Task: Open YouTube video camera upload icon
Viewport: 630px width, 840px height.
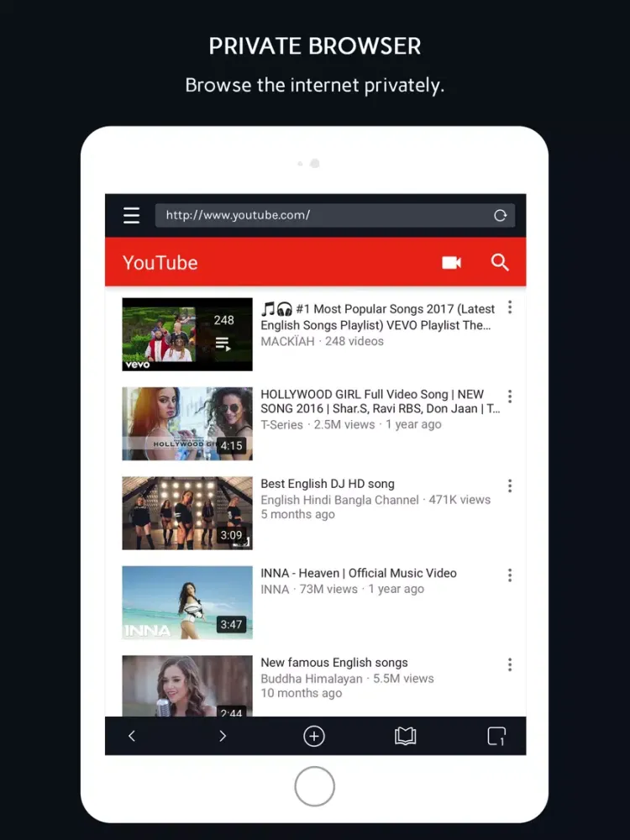Action: [x=451, y=262]
